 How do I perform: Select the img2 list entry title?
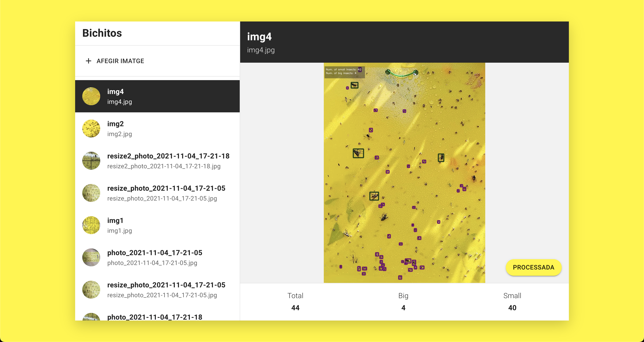pos(115,124)
